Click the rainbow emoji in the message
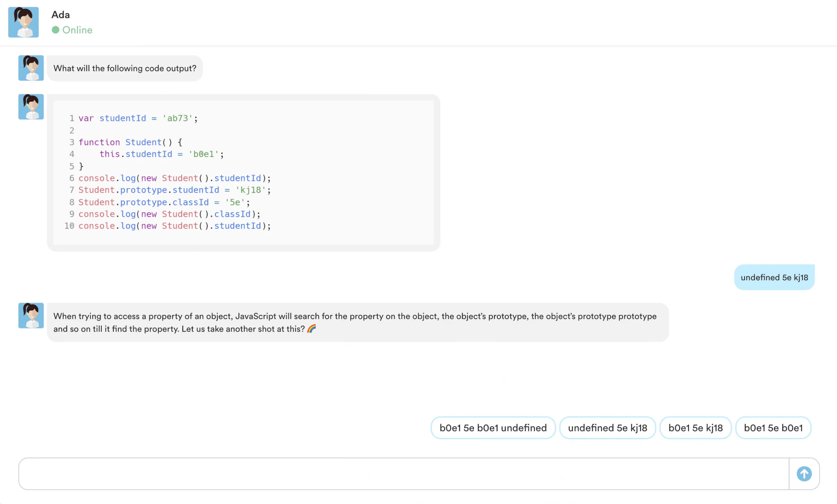The width and height of the screenshot is (837, 504). pyautogui.click(x=312, y=329)
